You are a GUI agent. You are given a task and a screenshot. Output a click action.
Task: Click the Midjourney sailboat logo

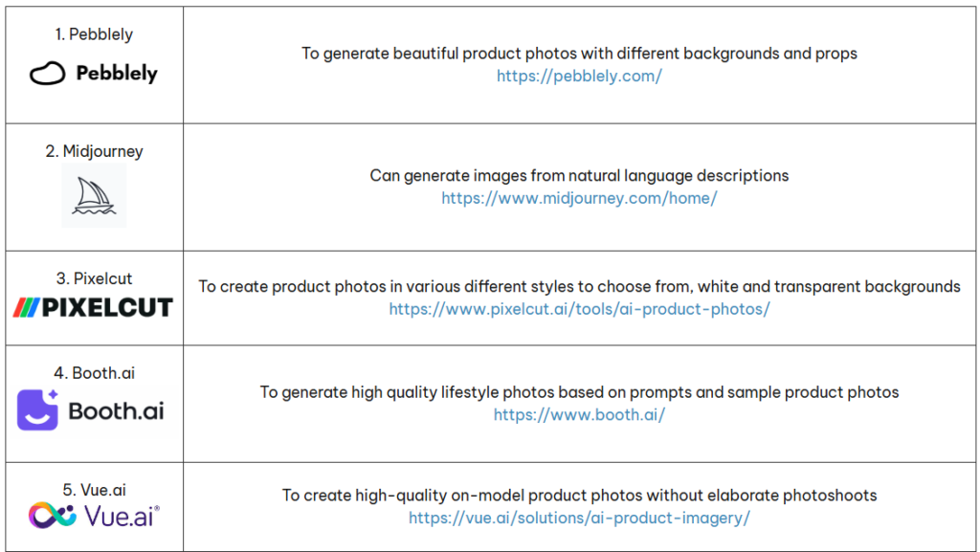94,195
